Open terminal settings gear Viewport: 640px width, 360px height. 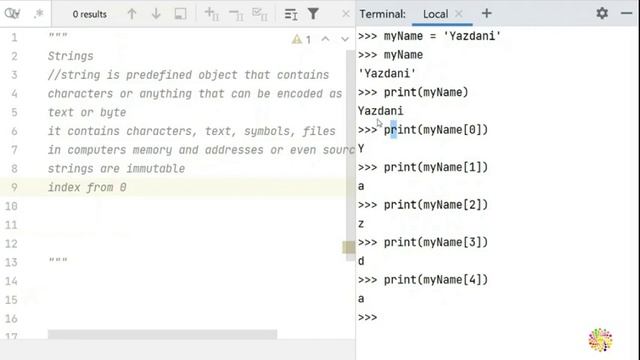602,13
